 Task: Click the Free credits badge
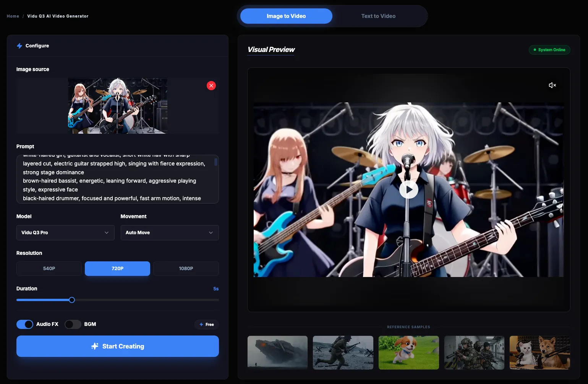[x=207, y=324]
